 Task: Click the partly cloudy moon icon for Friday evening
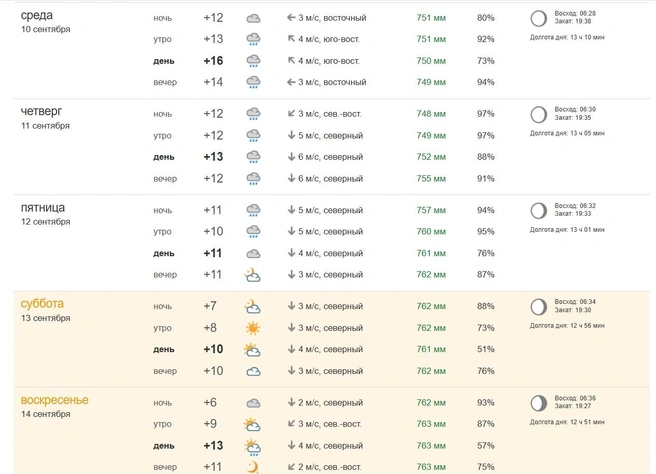pyautogui.click(x=253, y=275)
